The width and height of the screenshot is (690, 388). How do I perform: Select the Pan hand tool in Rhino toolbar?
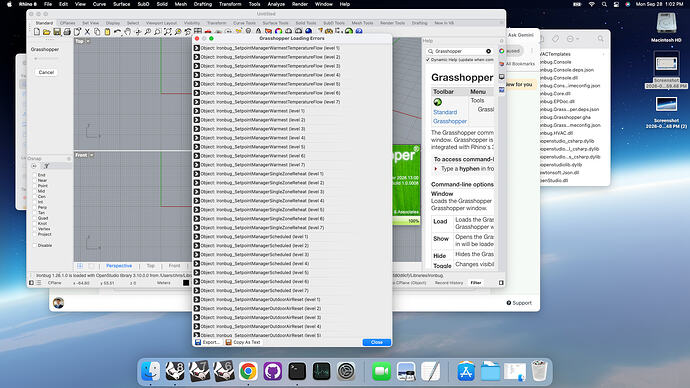coord(128,32)
